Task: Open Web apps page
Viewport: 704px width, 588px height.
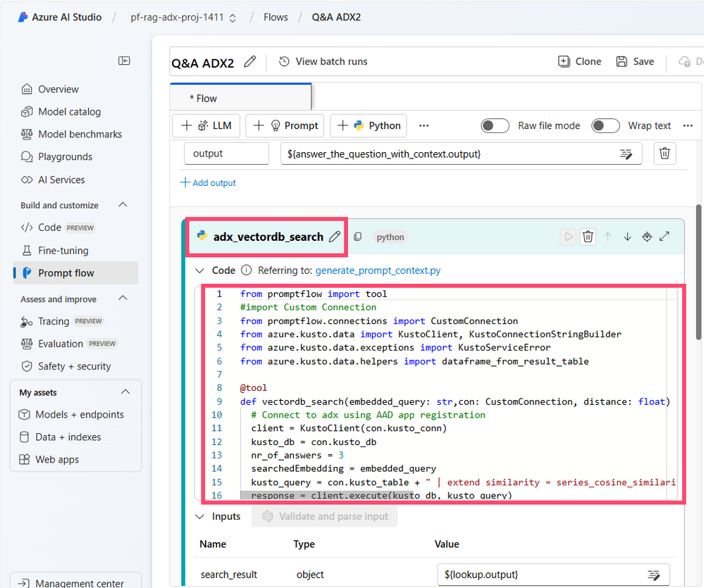Action: [x=49, y=459]
